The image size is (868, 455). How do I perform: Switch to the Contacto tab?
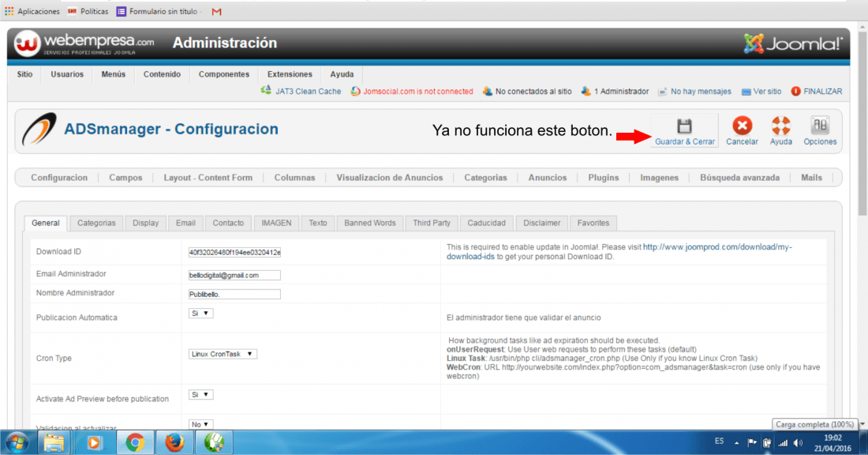tap(228, 223)
